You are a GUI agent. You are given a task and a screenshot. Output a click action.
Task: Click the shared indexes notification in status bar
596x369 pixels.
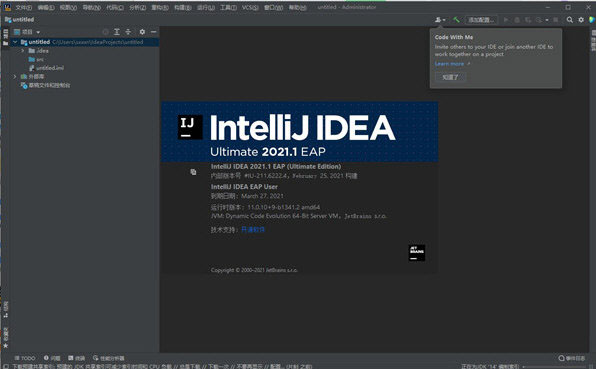pyautogui.click(x=162, y=366)
